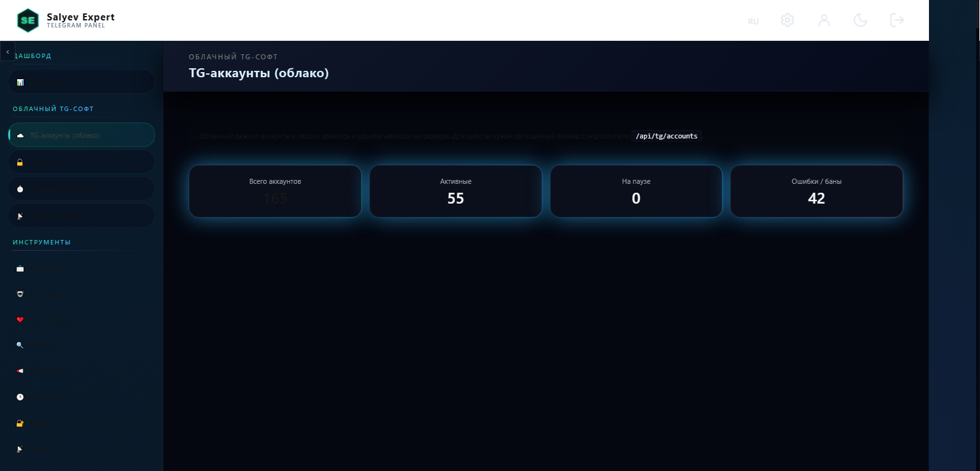980x471 pixels.
Task: Open the megaphone tool in the sidebar
Action: [x=81, y=371]
